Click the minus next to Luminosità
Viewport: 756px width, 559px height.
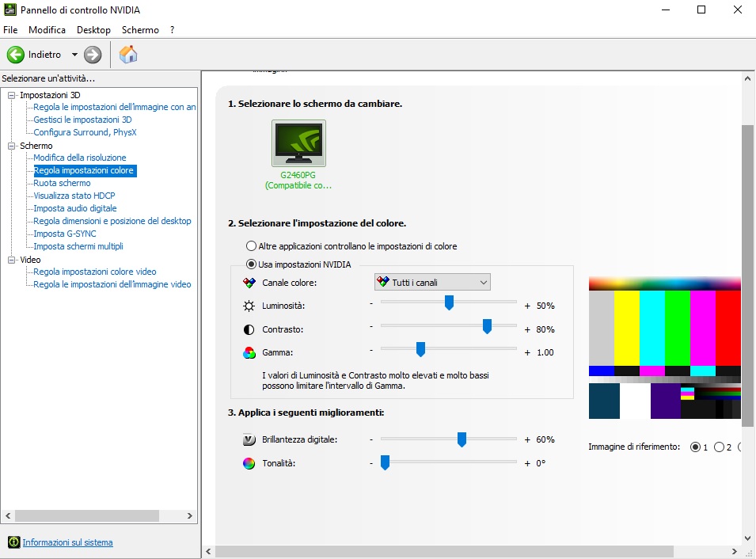(x=371, y=303)
